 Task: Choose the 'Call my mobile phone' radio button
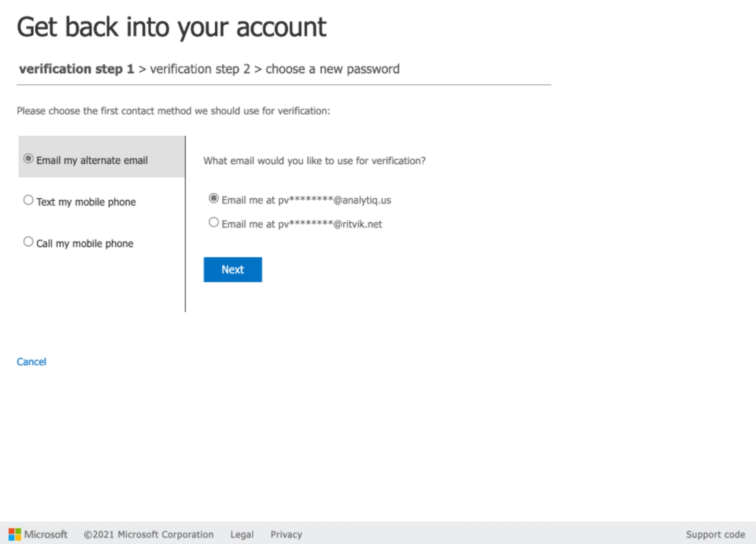click(x=28, y=242)
